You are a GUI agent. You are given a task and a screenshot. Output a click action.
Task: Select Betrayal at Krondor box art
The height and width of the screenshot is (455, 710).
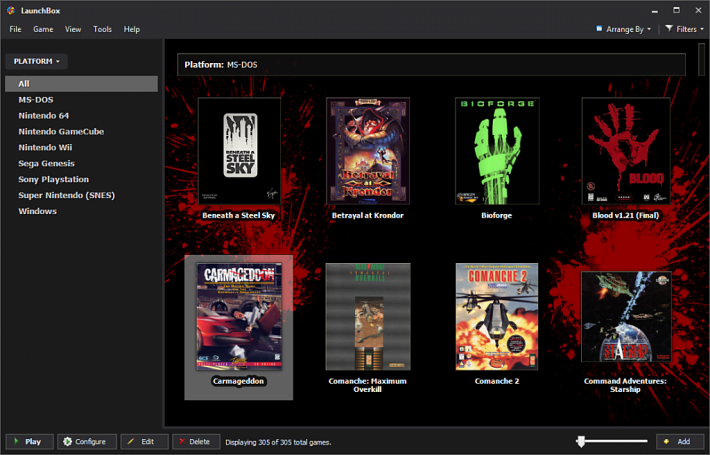click(x=368, y=151)
